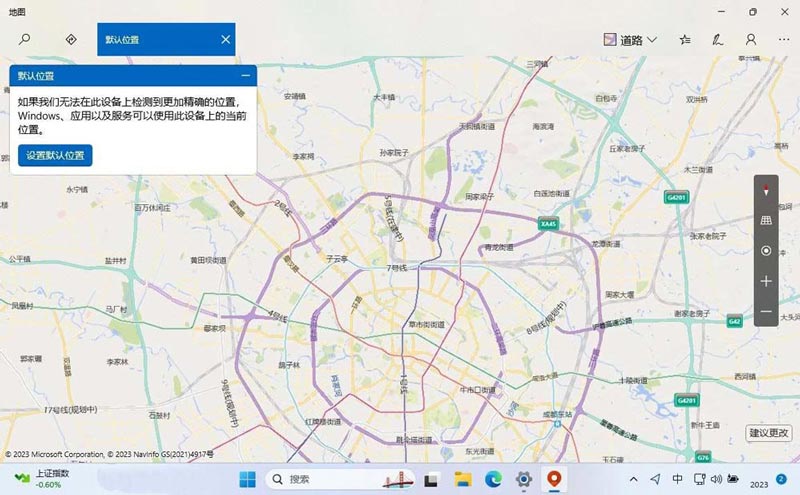Click the compass rotate-to-north control
Viewport: 800px width, 495px height.
(x=766, y=189)
